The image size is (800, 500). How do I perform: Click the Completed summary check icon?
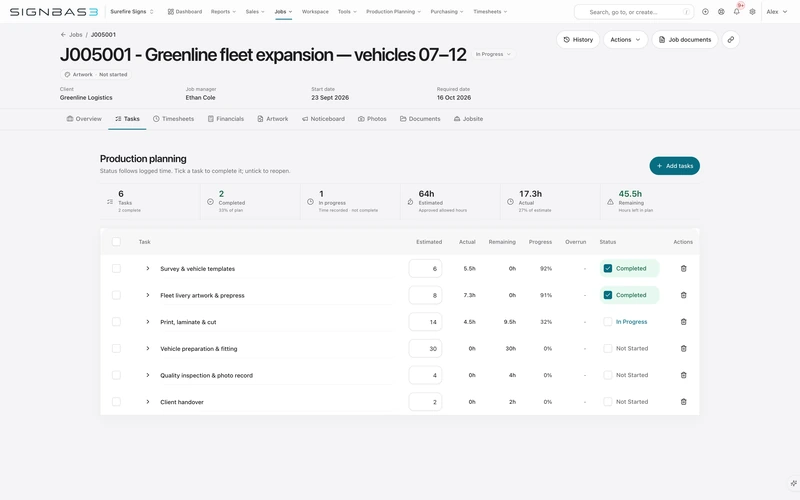(x=210, y=202)
